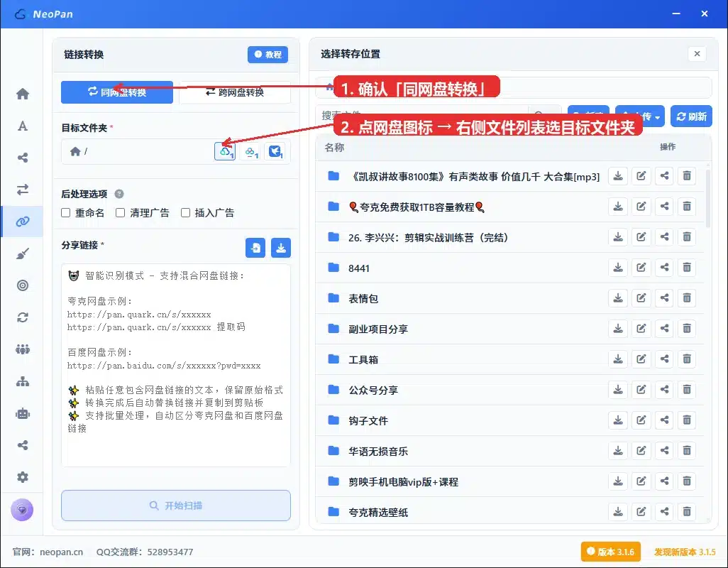Enable the 清理广告 checkbox
This screenshot has height=568, width=728.
120,213
